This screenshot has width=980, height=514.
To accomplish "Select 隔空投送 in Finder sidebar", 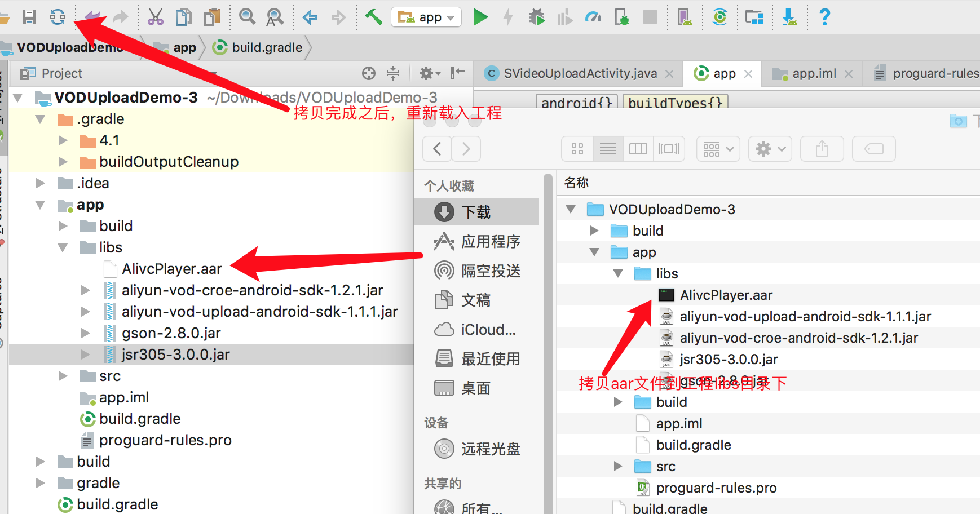I will (477, 271).
